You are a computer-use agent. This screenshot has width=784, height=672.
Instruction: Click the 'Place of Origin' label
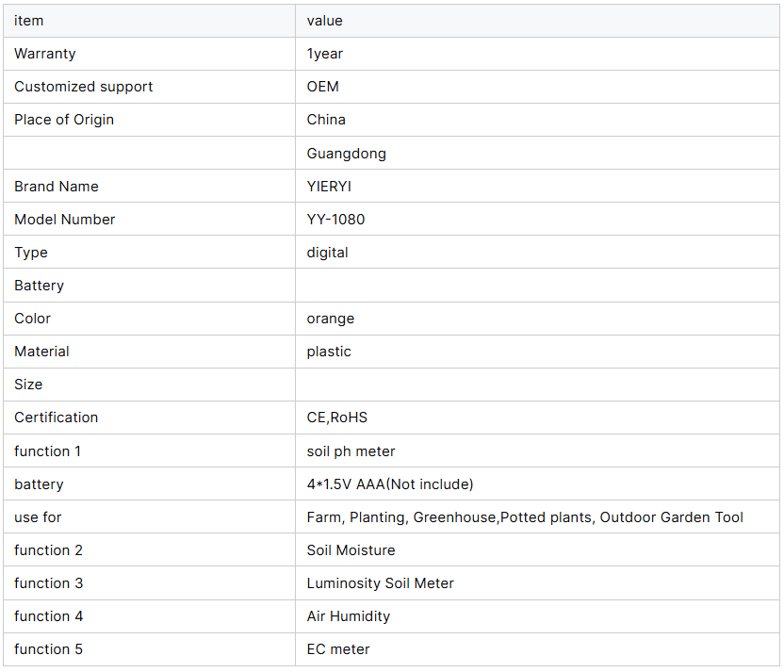pyautogui.click(x=64, y=120)
